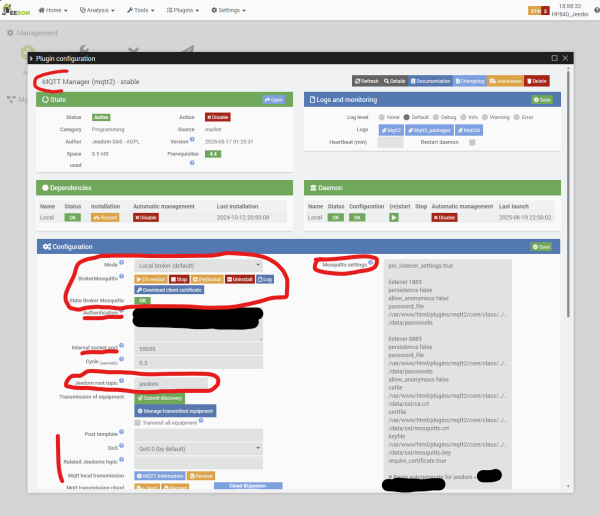
Task: Click the Related Jeedoms topic field
Action: [x=198, y=462]
